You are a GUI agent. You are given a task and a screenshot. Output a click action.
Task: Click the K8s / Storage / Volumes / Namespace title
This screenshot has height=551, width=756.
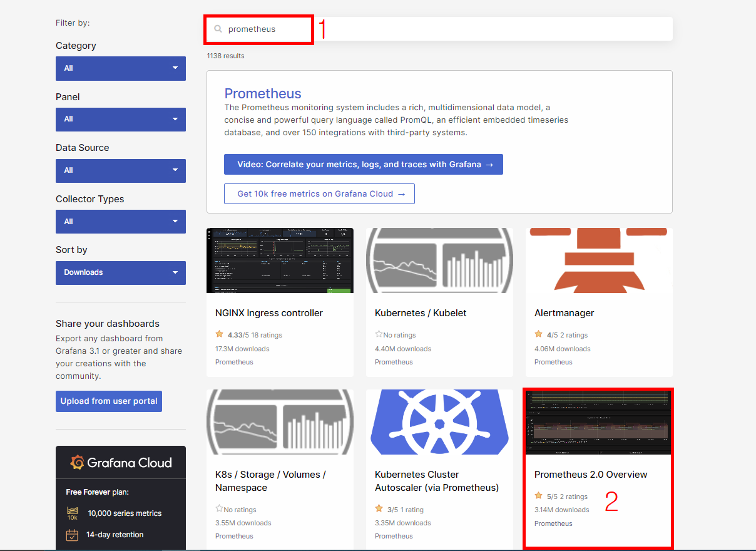point(270,481)
